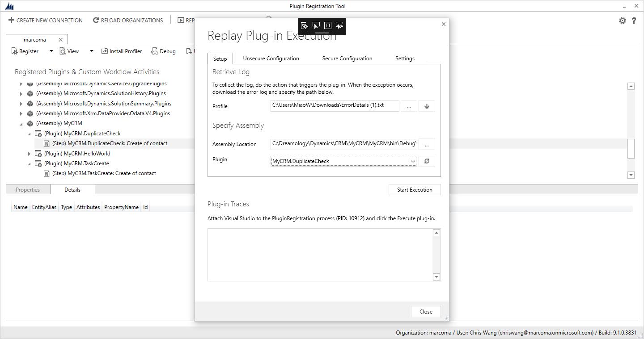
Task: Click MyCRM.HelloWorld plugin icon
Action: (38, 154)
